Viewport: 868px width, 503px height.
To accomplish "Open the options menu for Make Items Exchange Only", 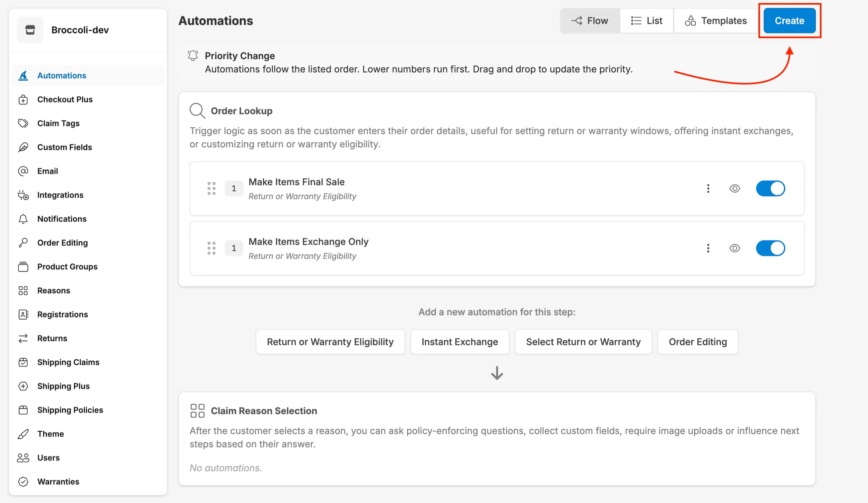I will point(708,248).
